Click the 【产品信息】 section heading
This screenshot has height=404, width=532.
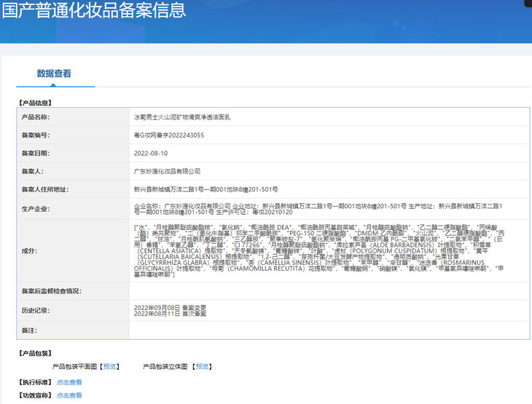coord(35,103)
